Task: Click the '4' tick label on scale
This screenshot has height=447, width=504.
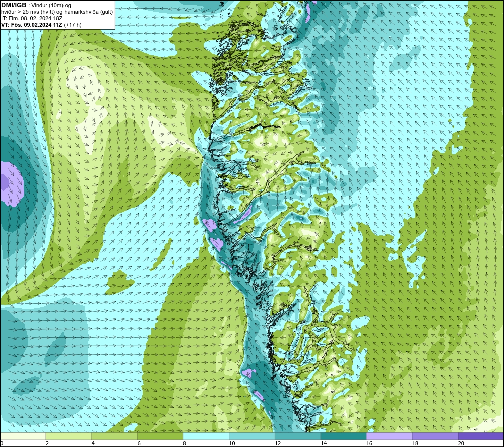Action: [x=93, y=443]
